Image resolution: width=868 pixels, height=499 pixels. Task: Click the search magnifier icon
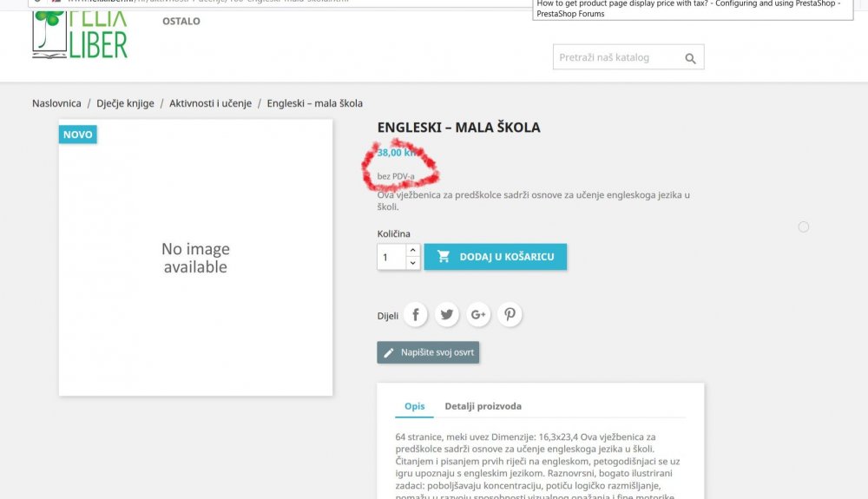click(690, 58)
